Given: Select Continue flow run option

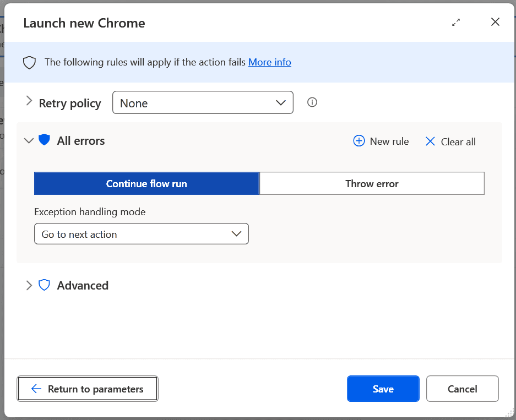Looking at the screenshot, I should (147, 183).
